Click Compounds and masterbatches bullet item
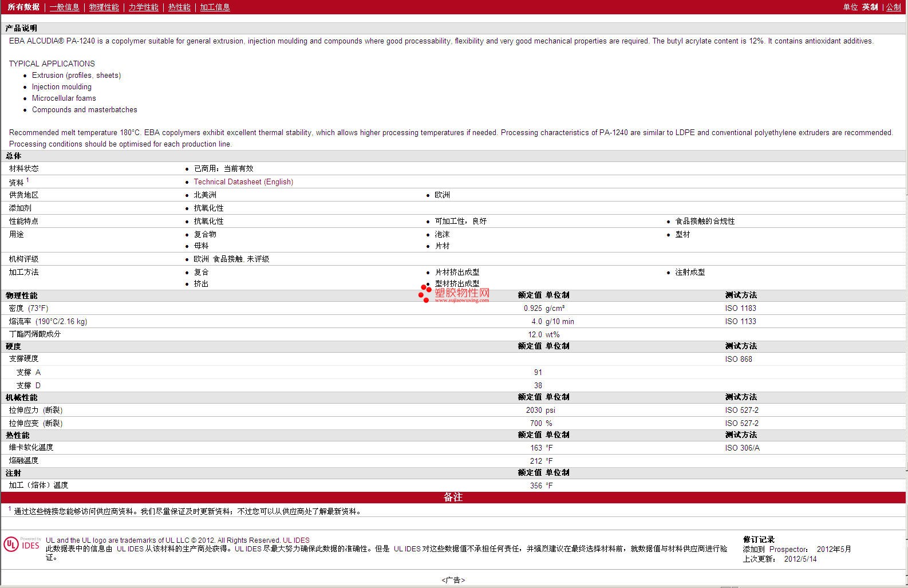This screenshot has height=588, width=908. coord(84,109)
